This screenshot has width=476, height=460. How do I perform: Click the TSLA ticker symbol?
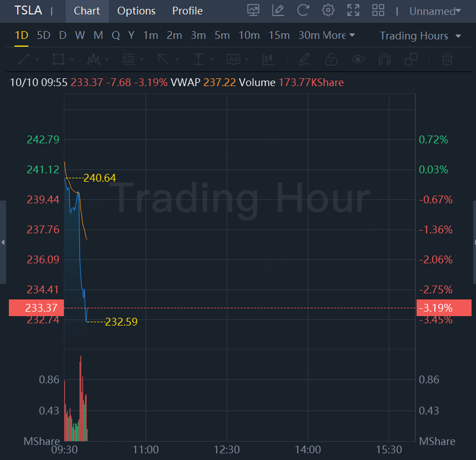coord(28,11)
